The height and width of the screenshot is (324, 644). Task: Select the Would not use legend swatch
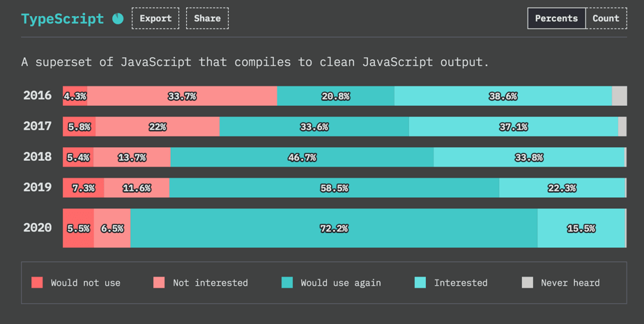(38, 282)
